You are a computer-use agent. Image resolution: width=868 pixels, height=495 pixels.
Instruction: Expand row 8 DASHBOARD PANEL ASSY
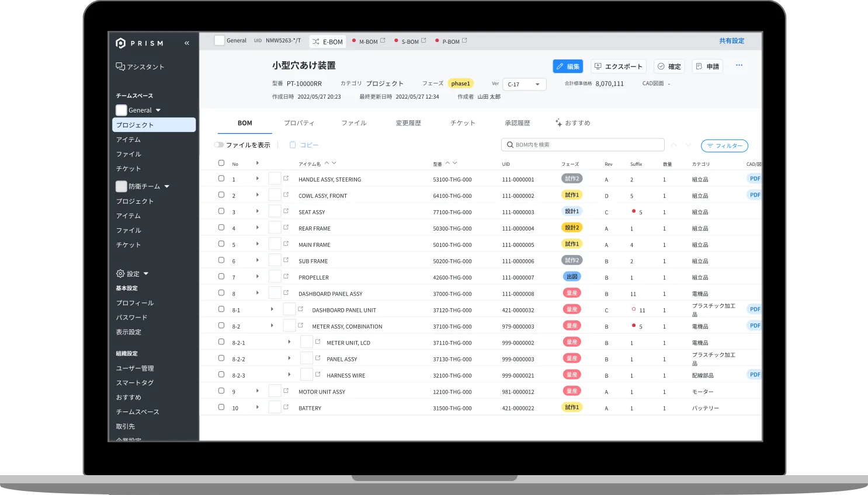click(x=258, y=293)
